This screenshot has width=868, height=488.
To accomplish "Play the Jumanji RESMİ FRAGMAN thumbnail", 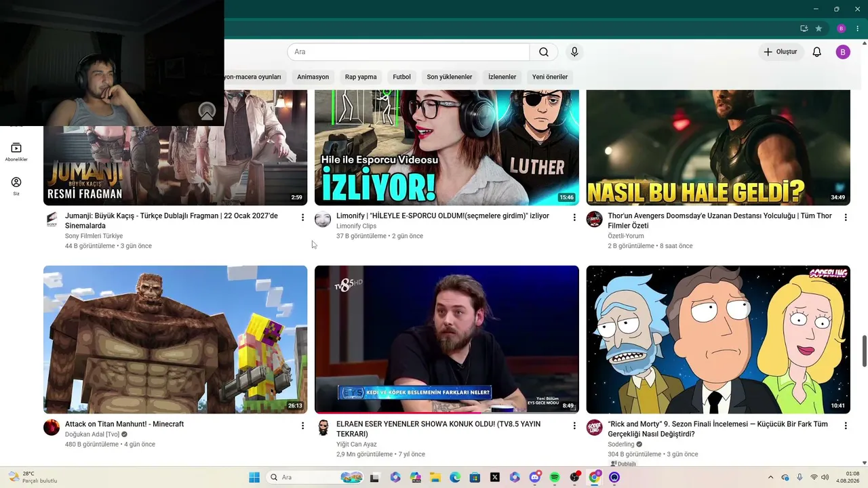I will [175, 148].
